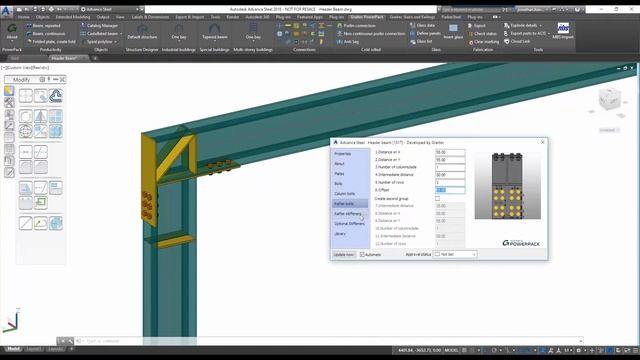Viewport: 640px width, 360px height.
Task: Open the Glass list tool
Action: (421, 42)
